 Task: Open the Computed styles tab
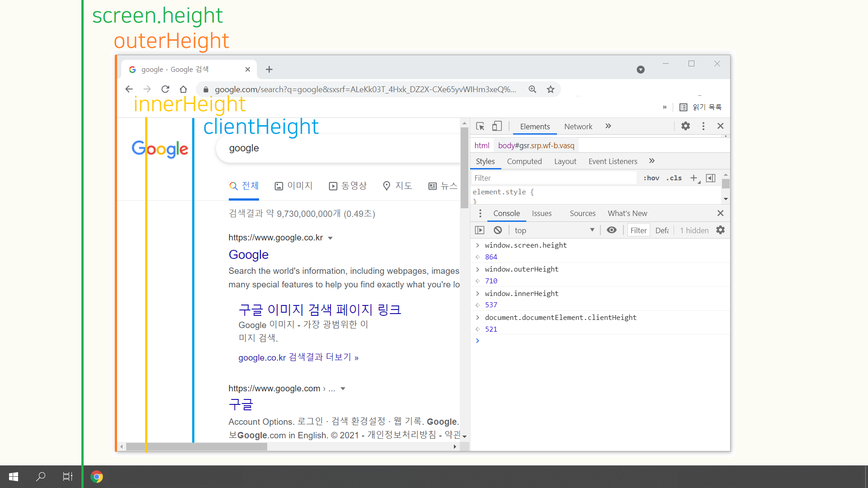(524, 161)
